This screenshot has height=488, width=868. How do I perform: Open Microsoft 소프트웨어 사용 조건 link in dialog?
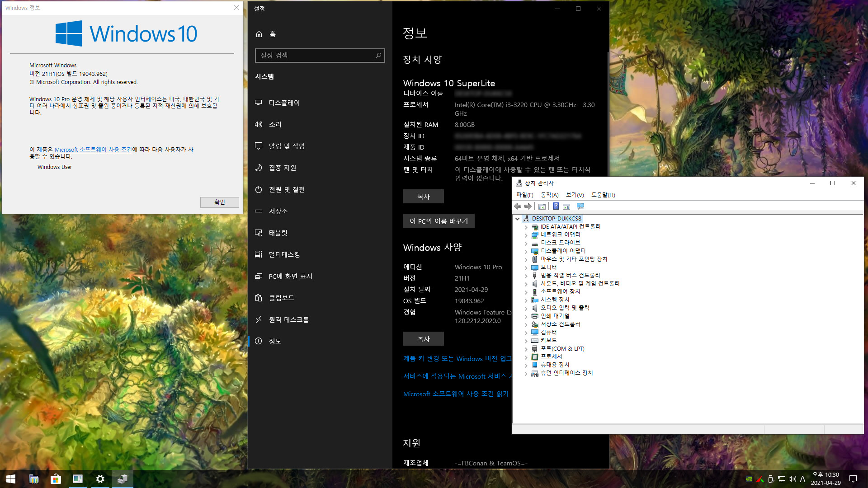click(93, 150)
